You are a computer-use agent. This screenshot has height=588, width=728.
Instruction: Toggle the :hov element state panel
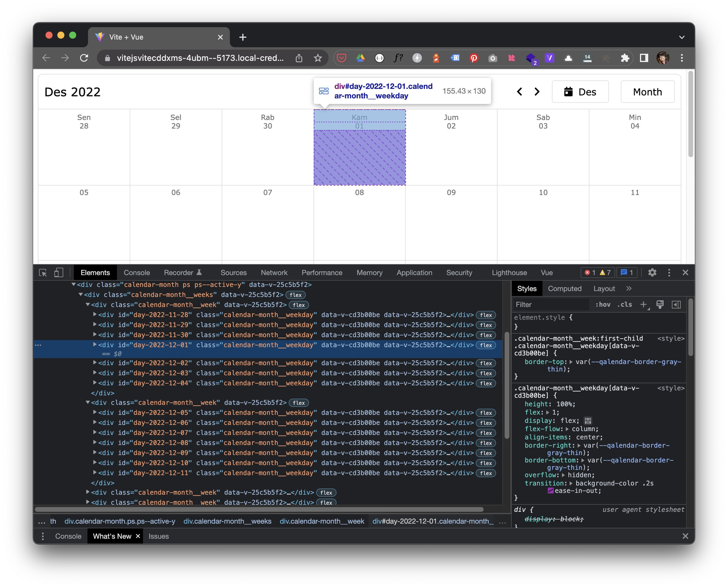click(x=603, y=304)
